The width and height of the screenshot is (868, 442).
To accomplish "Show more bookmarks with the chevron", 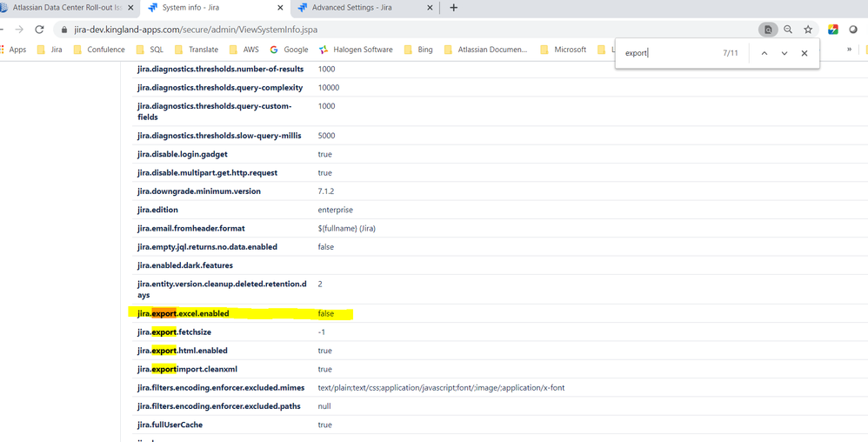I will click(x=849, y=50).
